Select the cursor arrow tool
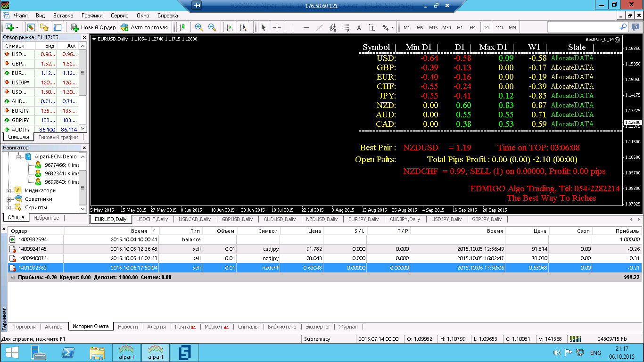This screenshot has width=644, height=362. (264, 27)
